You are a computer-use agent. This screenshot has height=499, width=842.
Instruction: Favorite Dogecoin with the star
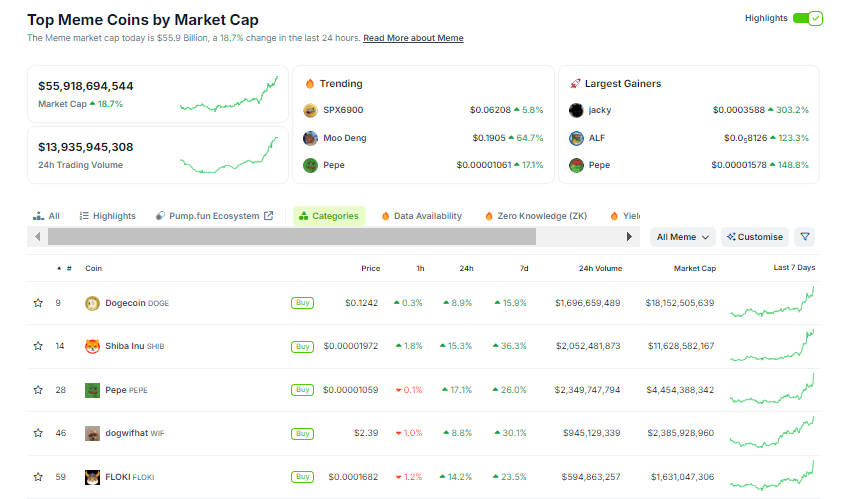(38, 303)
